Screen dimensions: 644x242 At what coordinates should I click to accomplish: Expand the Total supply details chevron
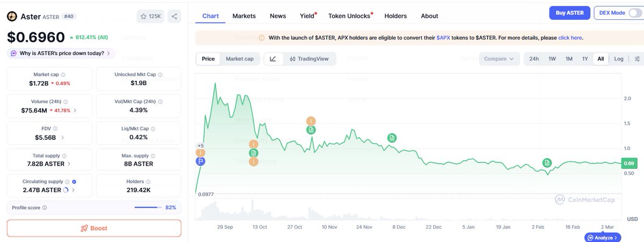click(x=69, y=163)
